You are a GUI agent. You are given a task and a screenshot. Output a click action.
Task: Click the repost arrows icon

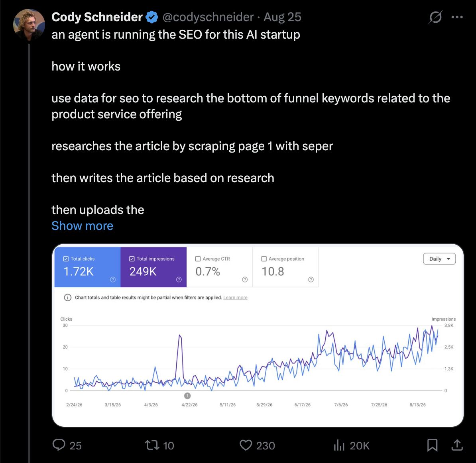pyautogui.click(x=152, y=445)
